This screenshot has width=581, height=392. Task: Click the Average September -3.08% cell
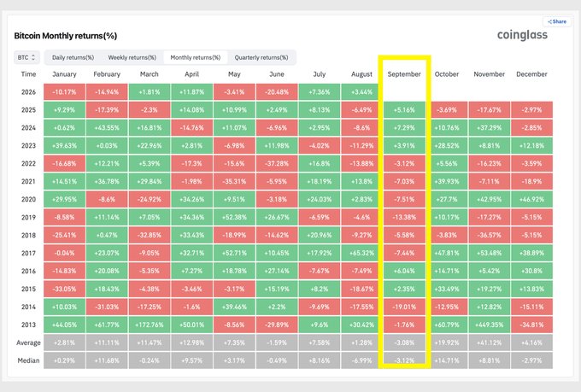[404, 342]
